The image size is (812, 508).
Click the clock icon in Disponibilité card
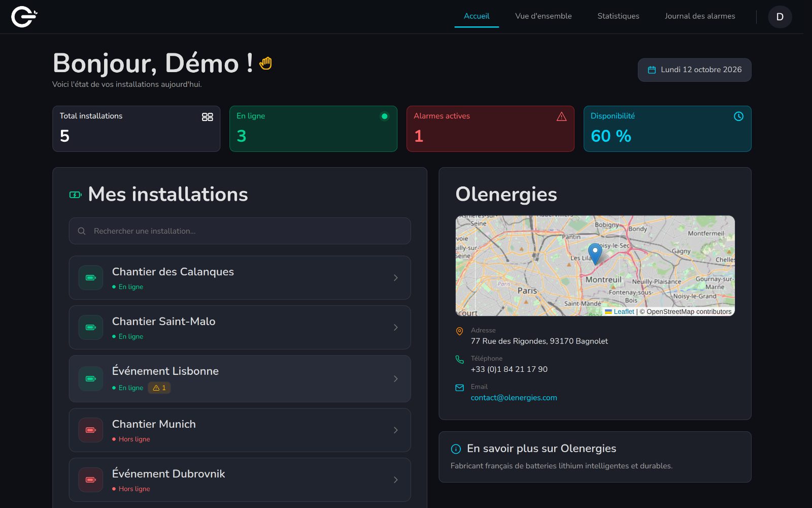coord(738,116)
